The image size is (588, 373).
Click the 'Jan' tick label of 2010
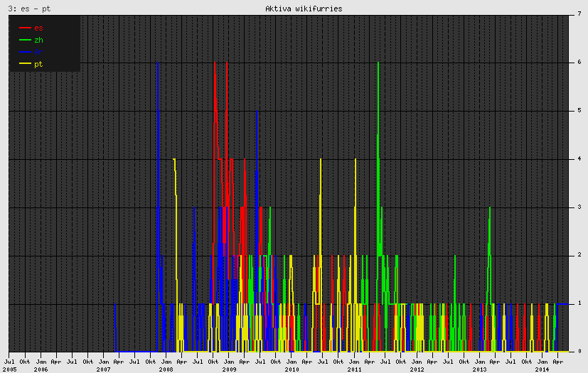click(x=292, y=362)
